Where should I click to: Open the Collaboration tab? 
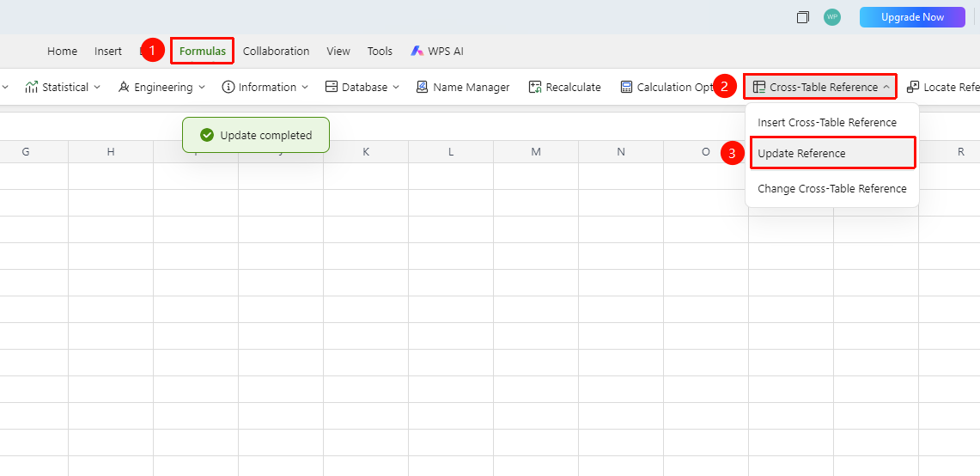[276, 52]
